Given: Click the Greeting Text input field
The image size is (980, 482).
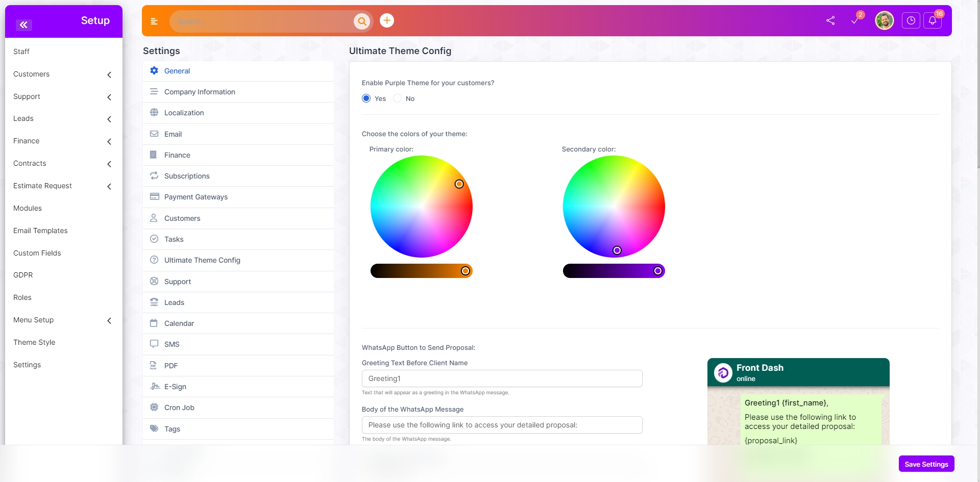Looking at the screenshot, I should [502, 378].
